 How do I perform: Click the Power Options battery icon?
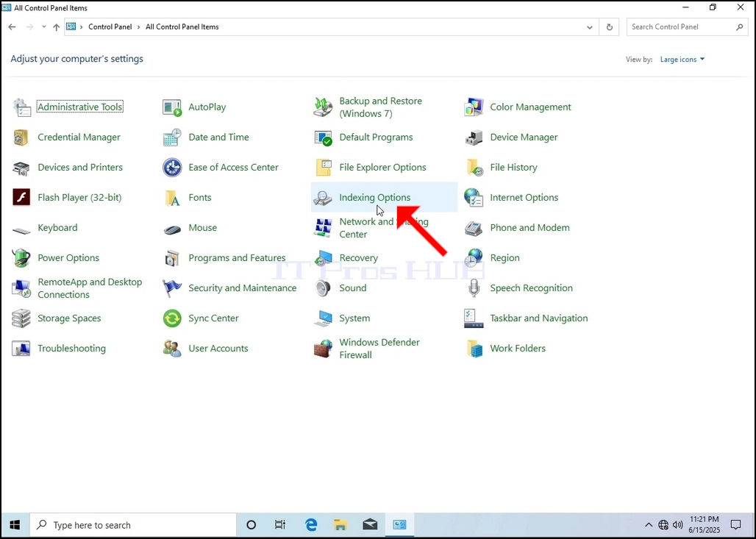[21, 258]
